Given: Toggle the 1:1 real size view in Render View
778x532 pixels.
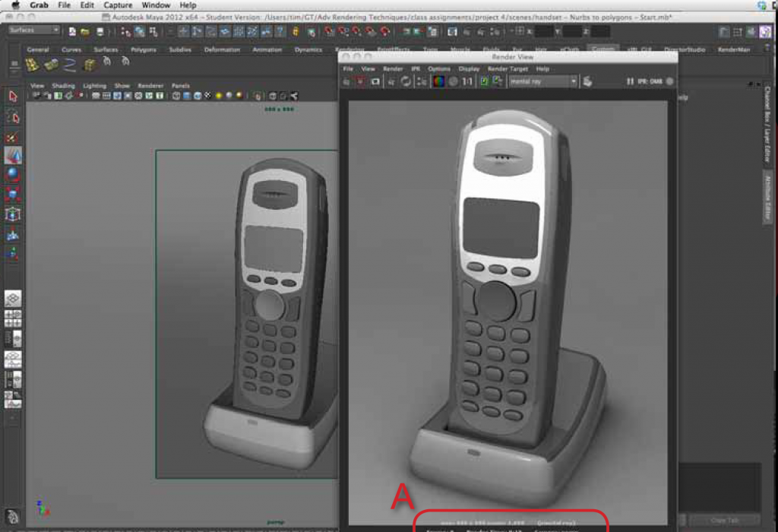Looking at the screenshot, I should [x=465, y=81].
